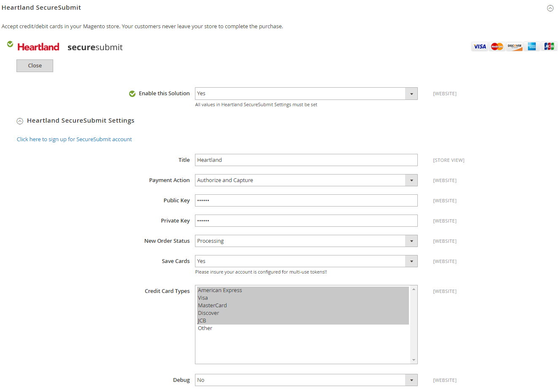Click the STORE VIEW scope label
Image resolution: width=560 pixels, height=392 pixels.
[x=449, y=160]
